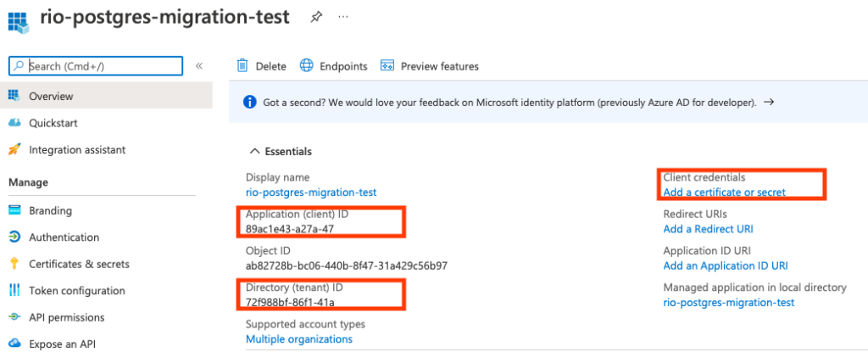Open Endpoints globe icon

pos(307,65)
